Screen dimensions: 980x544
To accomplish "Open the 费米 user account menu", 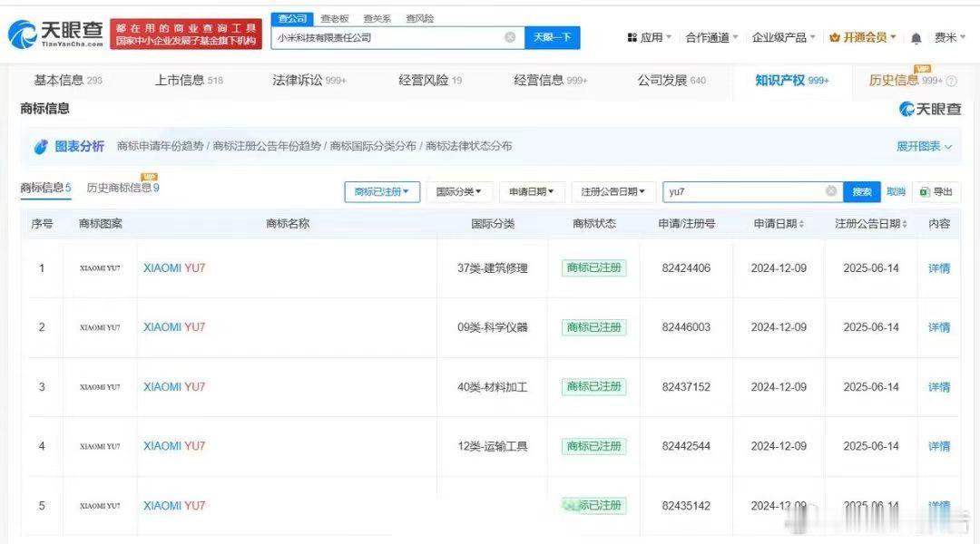I will point(950,37).
